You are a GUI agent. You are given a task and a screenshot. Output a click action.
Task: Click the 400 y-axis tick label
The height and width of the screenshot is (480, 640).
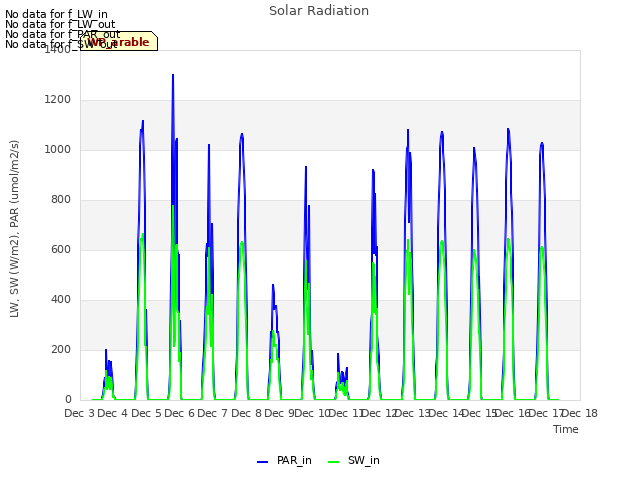61,300
